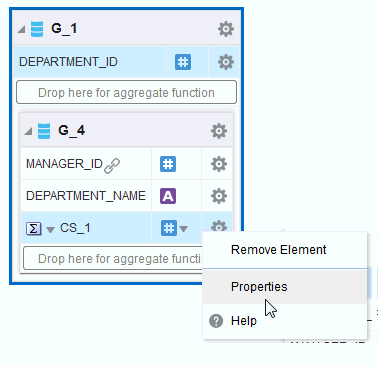The image size is (378, 366).
Task: Open the CS_1 data type dropdown arrow
Action: (183, 229)
